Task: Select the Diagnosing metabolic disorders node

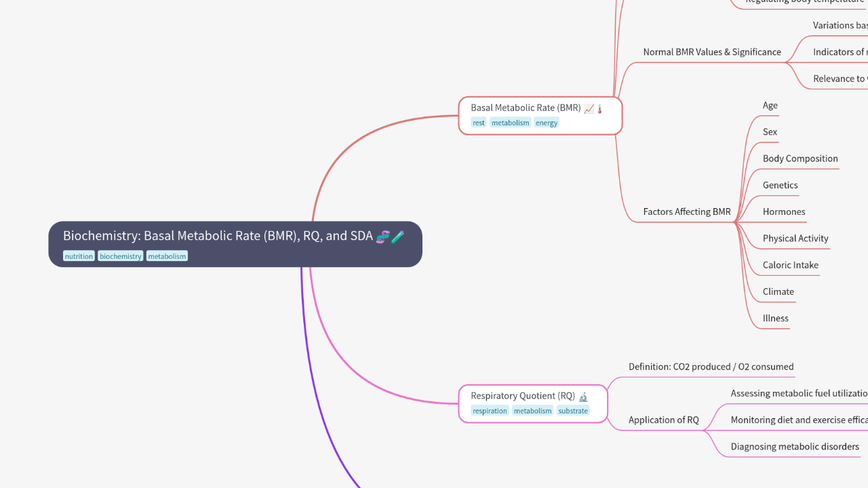Action: pyautogui.click(x=794, y=447)
